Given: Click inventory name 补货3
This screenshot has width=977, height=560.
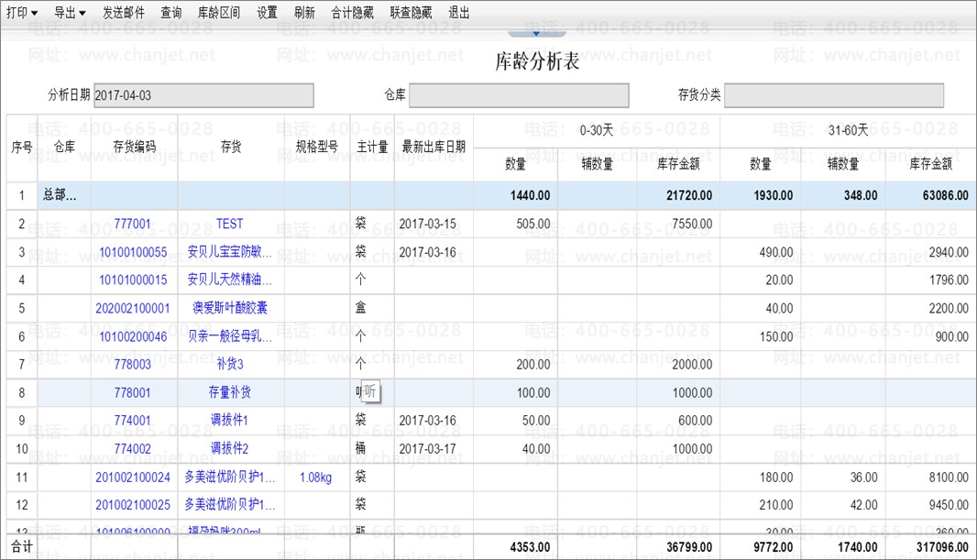Looking at the screenshot, I should point(230,364).
